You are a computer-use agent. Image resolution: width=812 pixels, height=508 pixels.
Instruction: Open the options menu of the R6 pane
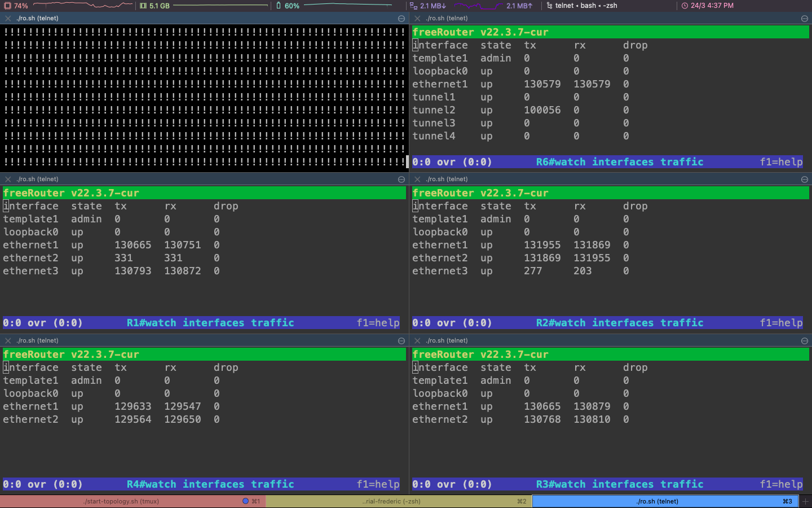point(804,19)
